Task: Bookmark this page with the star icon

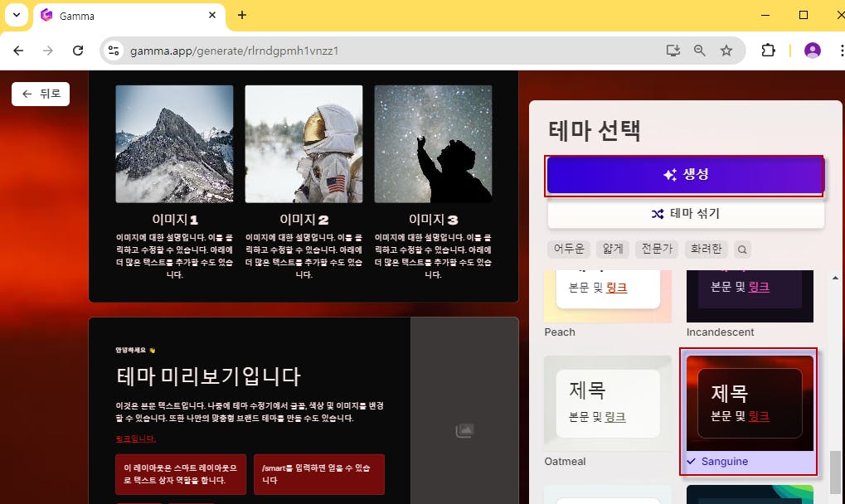Action: (x=726, y=51)
